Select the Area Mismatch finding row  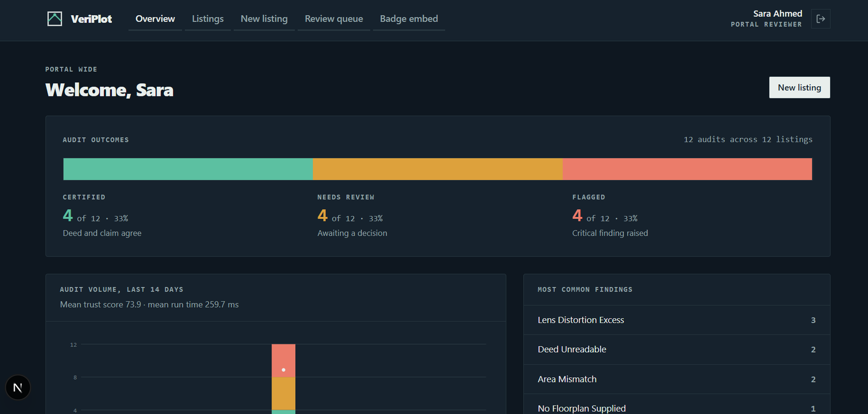point(676,379)
